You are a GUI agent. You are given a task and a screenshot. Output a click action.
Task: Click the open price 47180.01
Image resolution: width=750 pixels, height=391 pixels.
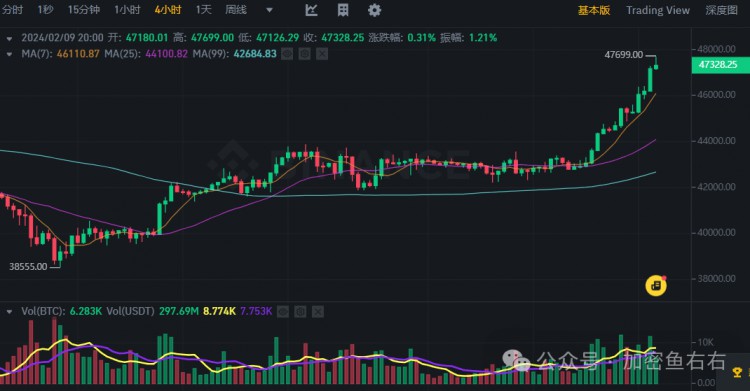147,38
